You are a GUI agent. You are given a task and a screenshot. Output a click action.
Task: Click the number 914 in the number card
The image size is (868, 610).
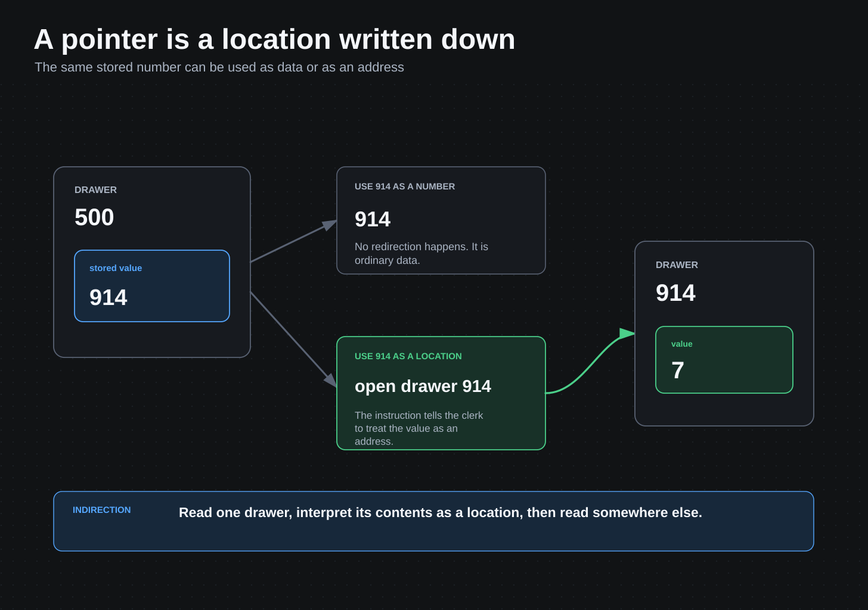[x=373, y=219]
